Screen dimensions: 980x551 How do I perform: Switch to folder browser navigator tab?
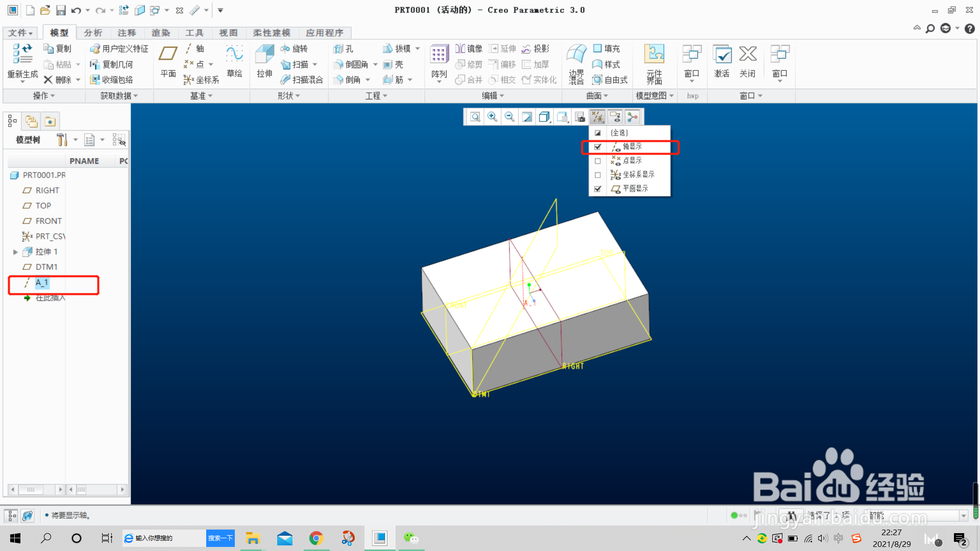[x=32, y=121]
